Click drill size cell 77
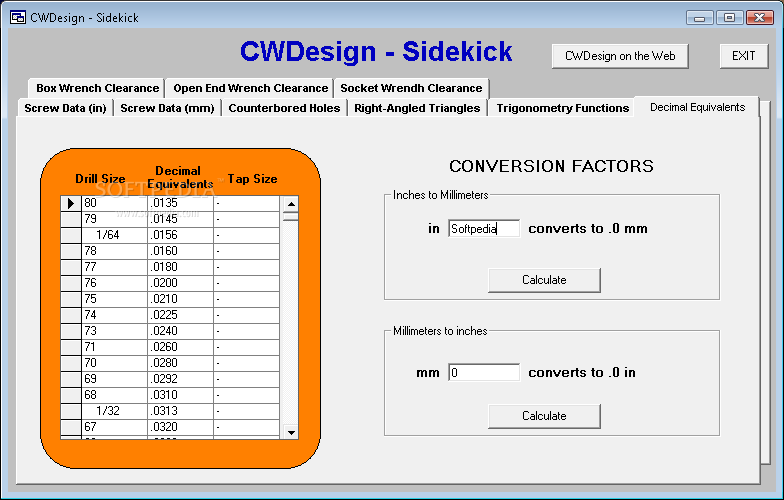The width and height of the screenshot is (784, 500). [x=114, y=267]
